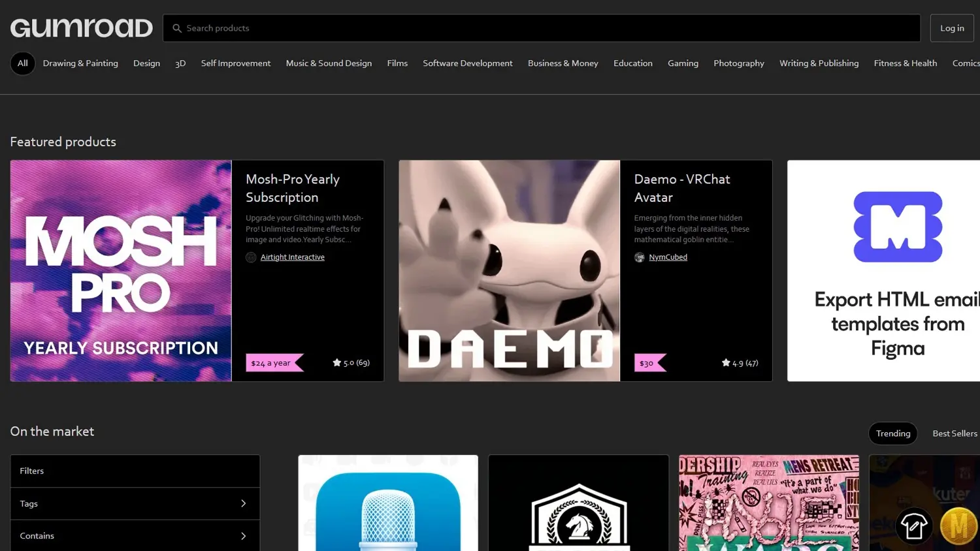Click the $30 price tag
The height and width of the screenshot is (551, 980).
pyautogui.click(x=650, y=363)
